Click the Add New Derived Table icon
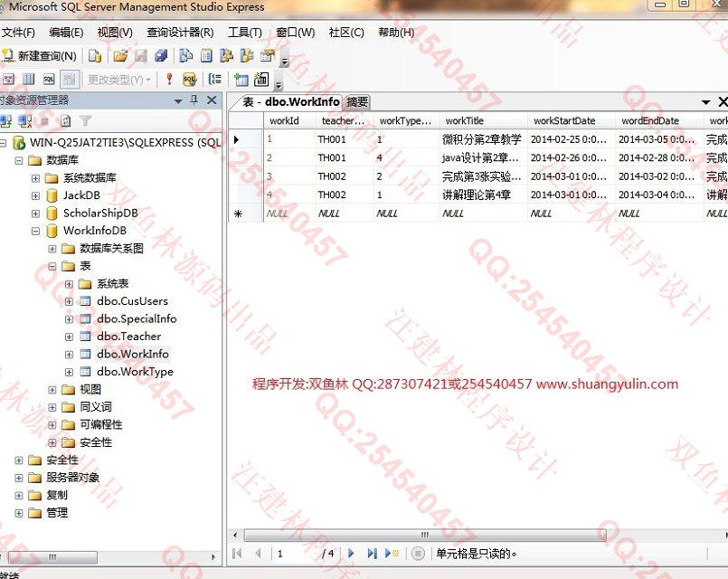This screenshot has height=579, width=728. pyautogui.click(x=261, y=80)
